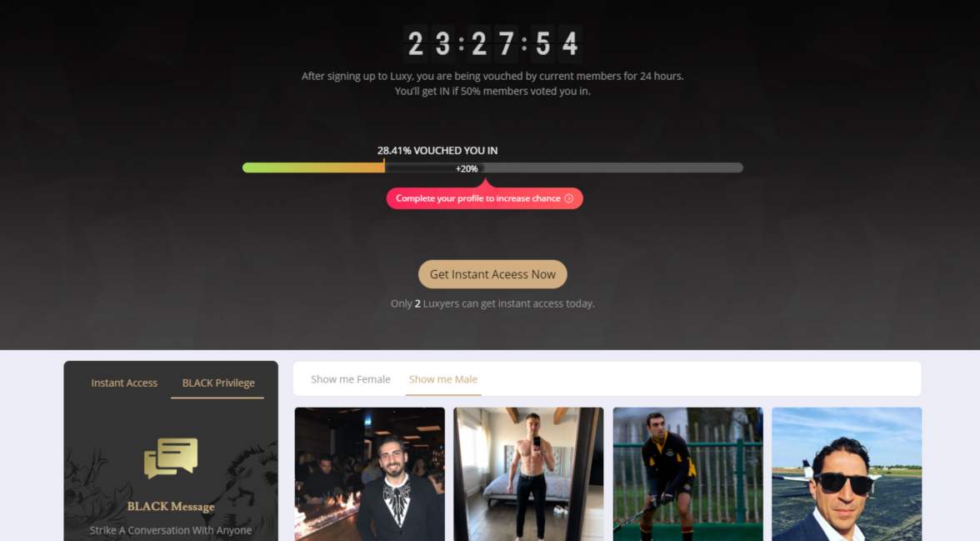Image resolution: width=980 pixels, height=541 pixels.
Task: Open the hockey player profile photo
Action: point(688,474)
